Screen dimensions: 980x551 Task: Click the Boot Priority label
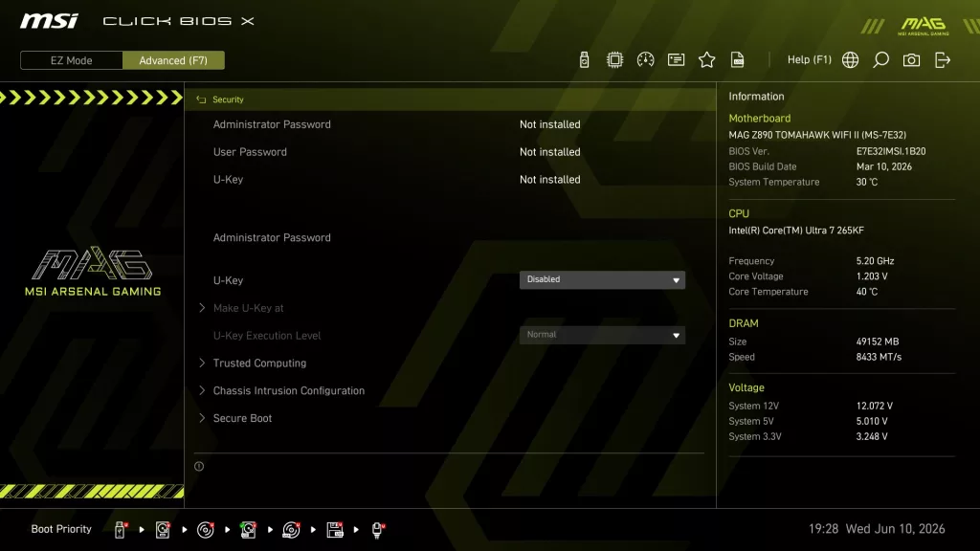(61, 529)
